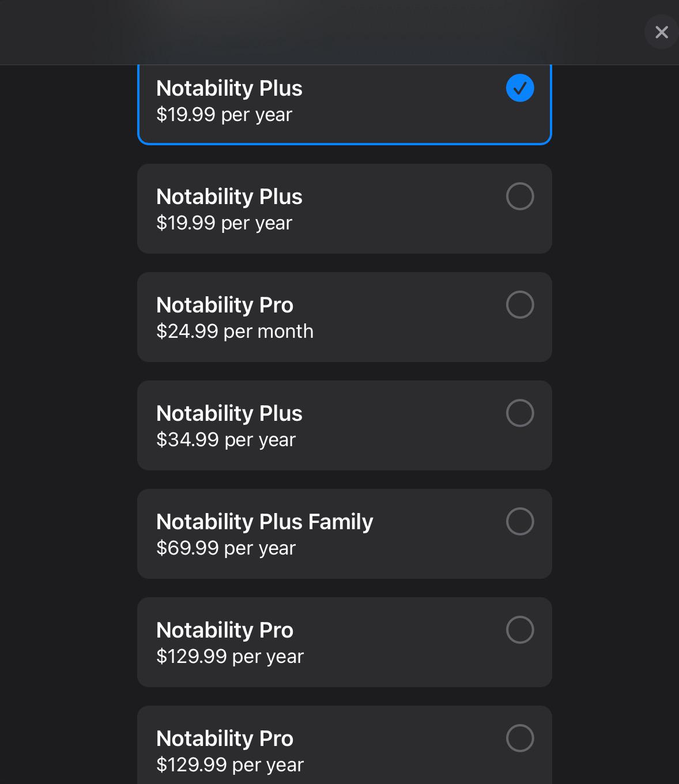The height and width of the screenshot is (784, 679).
Task: Tap the blue-outlined selected Notability Plus card title
Action: coord(229,88)
